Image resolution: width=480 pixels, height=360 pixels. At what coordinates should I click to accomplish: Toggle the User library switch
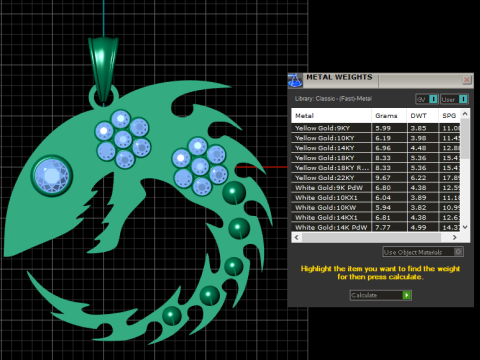click(x=454, y=99)
